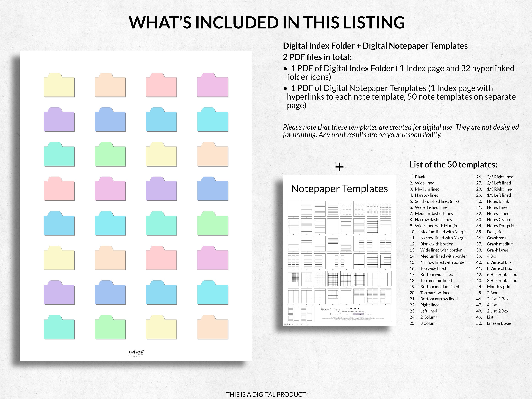Click '35. Dot-grid' list entry
Screen dimensions: 532x399
click(489, 232)
